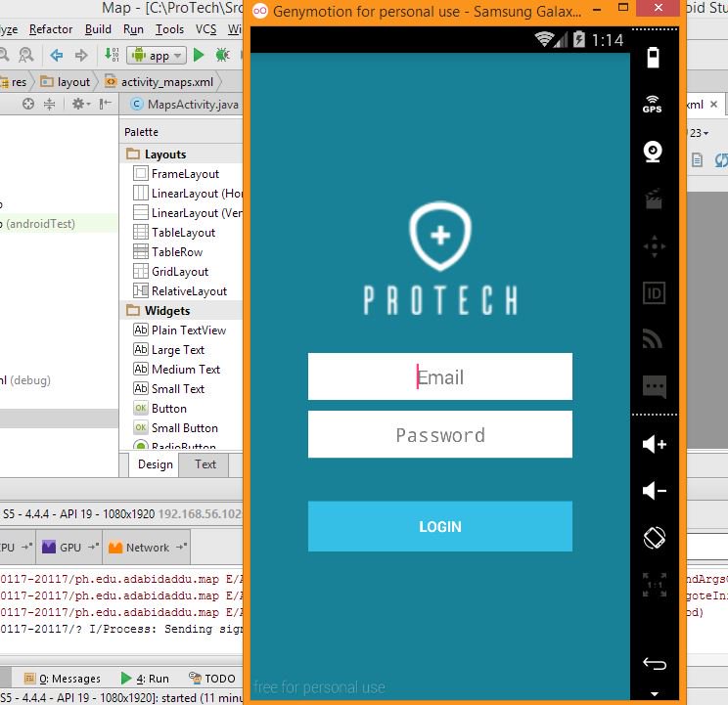Open the API 23 version dropdown

tap(700, 133)
